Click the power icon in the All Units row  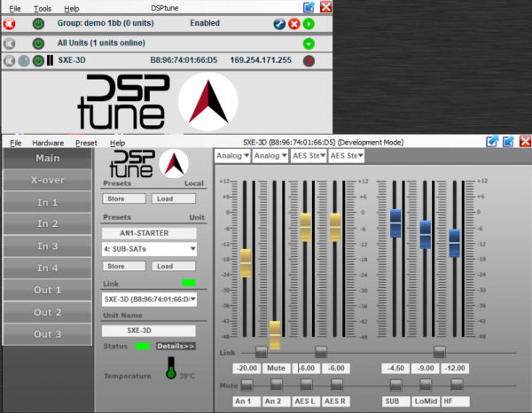(38, 43)
